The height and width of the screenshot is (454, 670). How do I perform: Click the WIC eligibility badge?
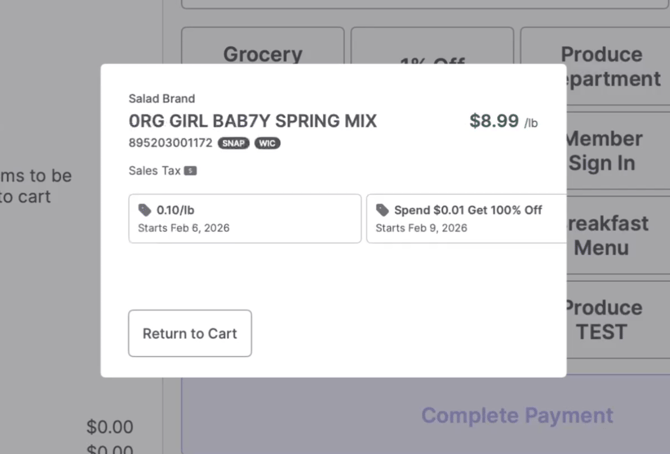click(x=267, y=143)
